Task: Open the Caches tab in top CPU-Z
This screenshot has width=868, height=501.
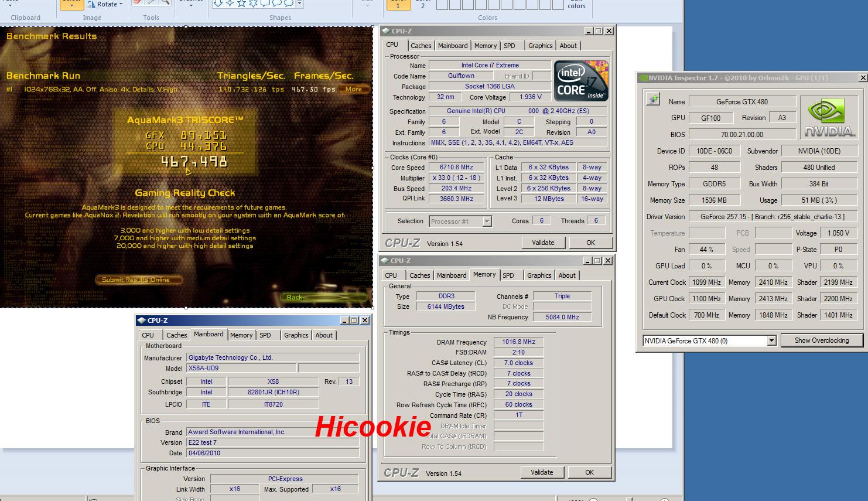Action: (421, 46)
